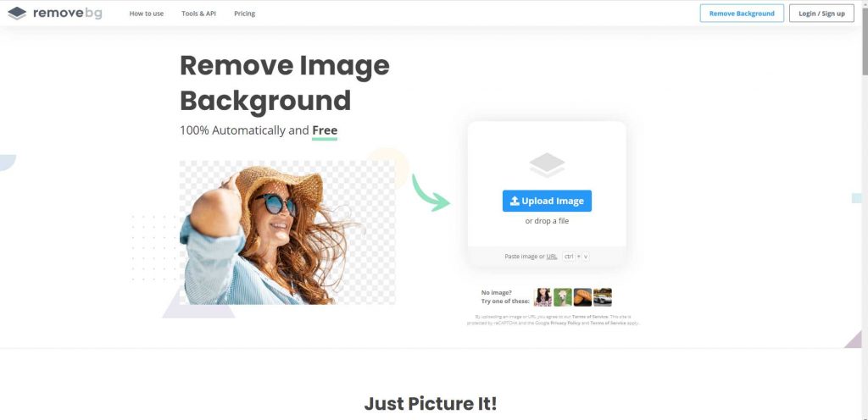868x420 pixels.
Task: Open the first Terms of Service link
Action: coord(590,317)
